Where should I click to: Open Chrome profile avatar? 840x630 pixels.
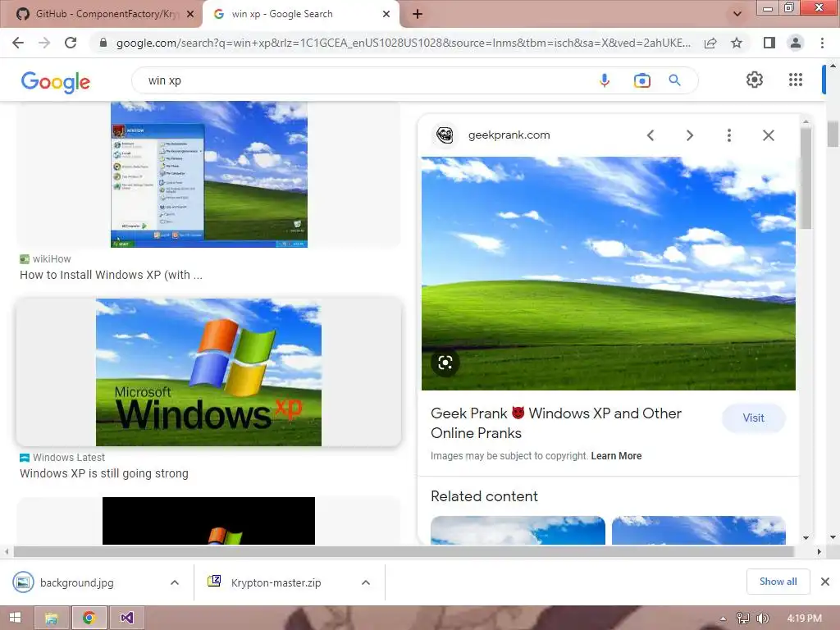click(796, 43)
